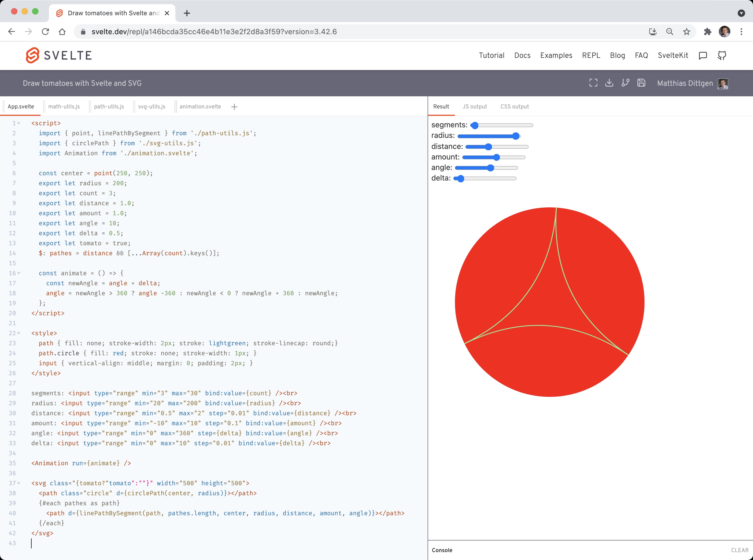753x560 pixels.
Task: Reload the current page
Action: pos(45,32)
